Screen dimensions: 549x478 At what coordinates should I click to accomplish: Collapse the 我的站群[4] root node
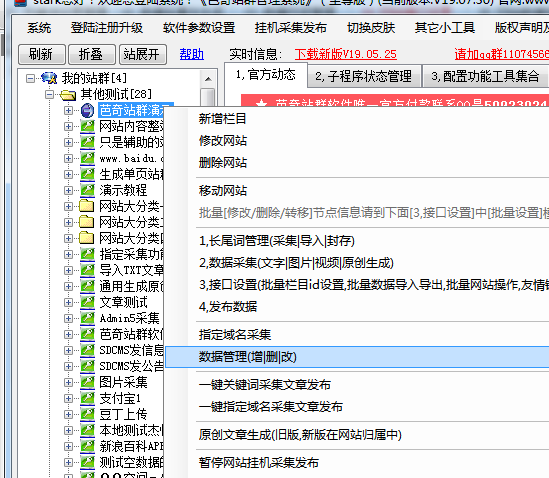[x=30, y=78]
